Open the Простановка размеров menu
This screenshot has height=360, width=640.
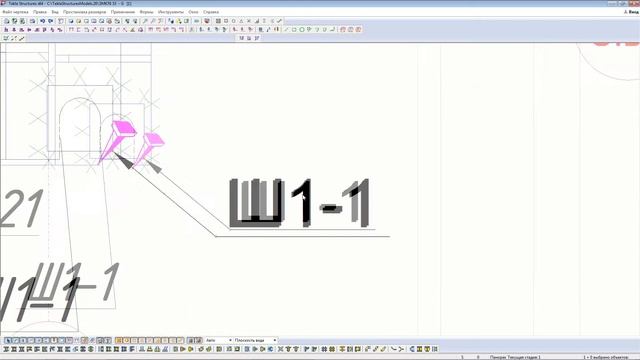pos(84,12)
